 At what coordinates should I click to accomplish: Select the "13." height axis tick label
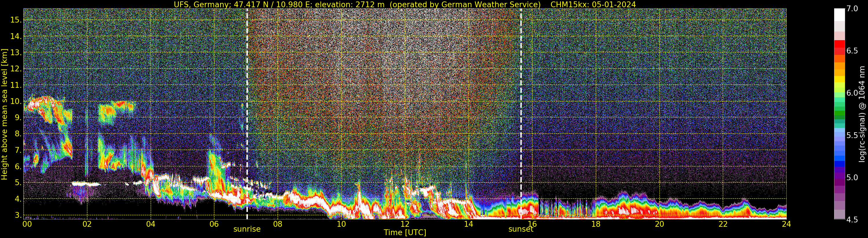[x=16, y=53]
